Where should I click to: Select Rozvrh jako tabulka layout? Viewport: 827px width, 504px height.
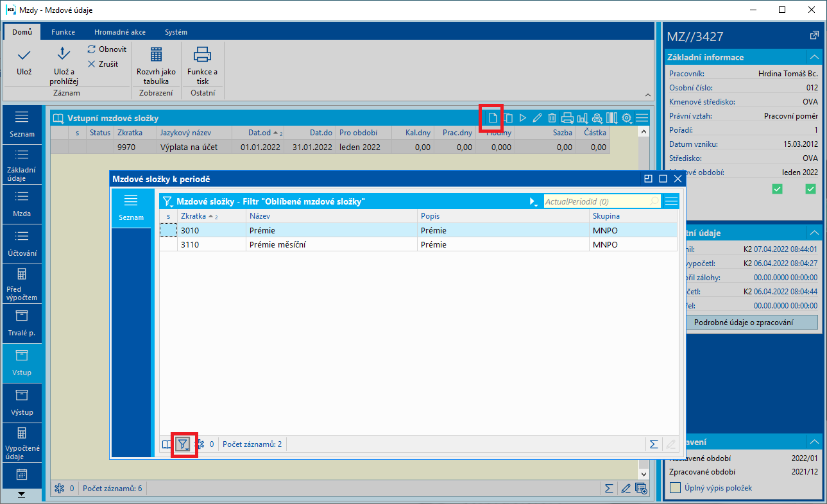pos(156,65)
